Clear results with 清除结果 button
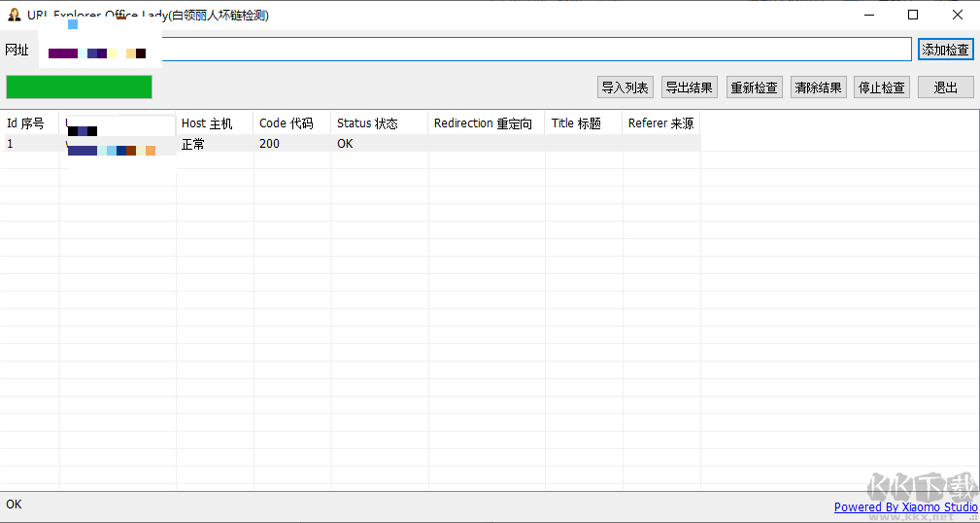The image size is (980, 523). (x=818, y=87)
